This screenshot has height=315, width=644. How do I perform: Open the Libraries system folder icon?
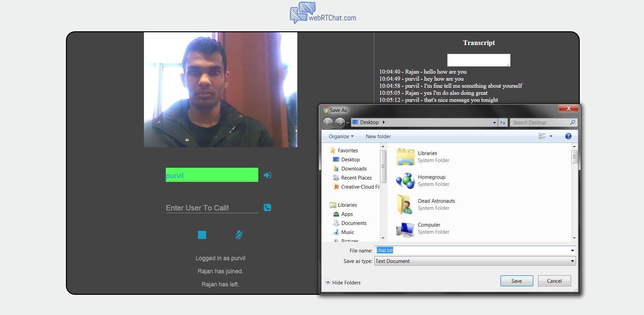click(406, 157)
